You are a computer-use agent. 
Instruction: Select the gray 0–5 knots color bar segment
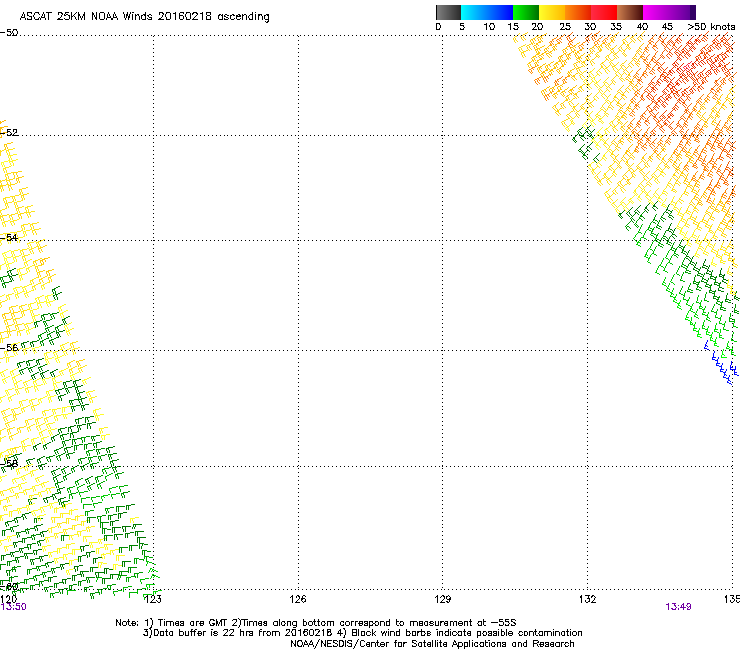pos(448,12)
